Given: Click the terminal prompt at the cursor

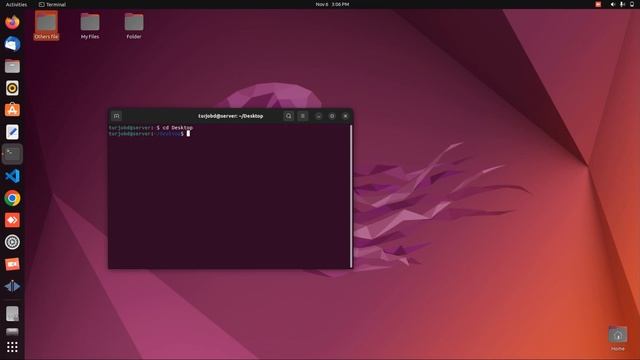Looking at the screenshot, I should pos(188,133).
